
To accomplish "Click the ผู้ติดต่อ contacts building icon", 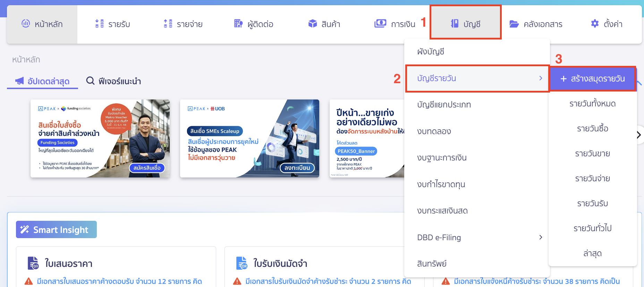I will point(238,24).
